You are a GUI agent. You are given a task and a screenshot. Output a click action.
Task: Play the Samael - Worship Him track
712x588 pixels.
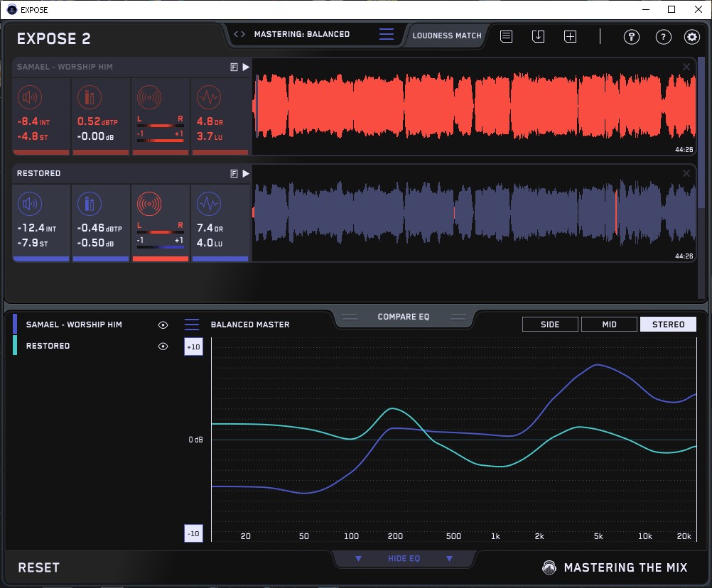(246, 67)
